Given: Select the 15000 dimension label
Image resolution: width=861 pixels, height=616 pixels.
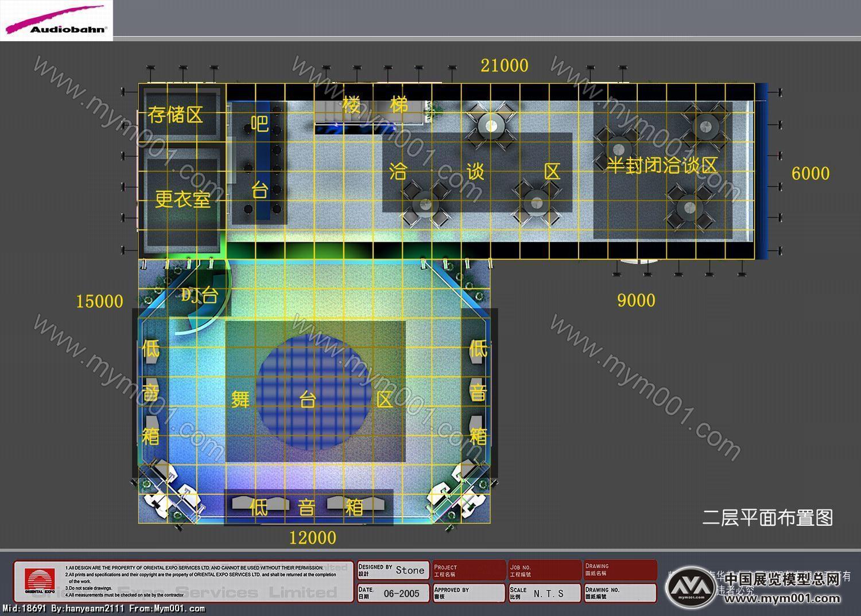Looking at the screenshot, I should 99,301.
